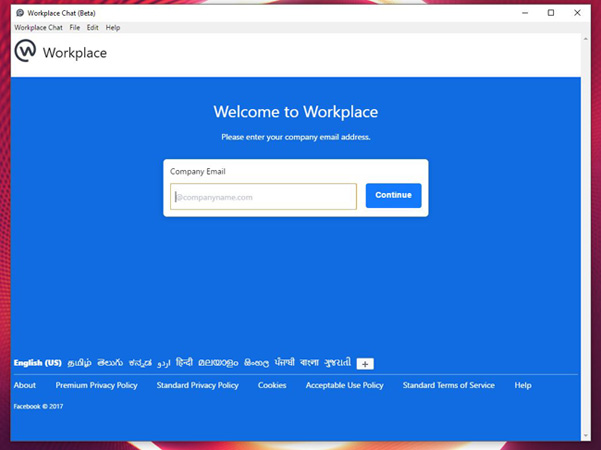Click the vertical scrollbar down arrow
The width and height of the screenshot is (601, 450).
click(x=585, y=437)
